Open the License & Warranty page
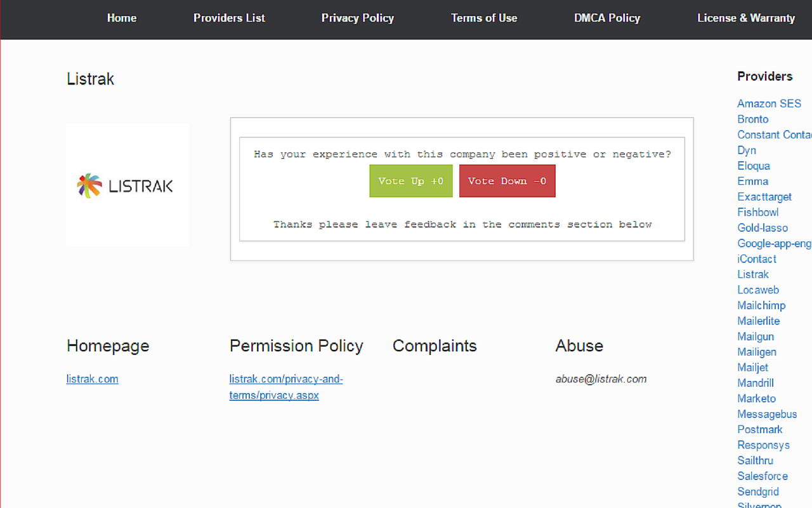 pyautogui.click(x=746, y=18)
